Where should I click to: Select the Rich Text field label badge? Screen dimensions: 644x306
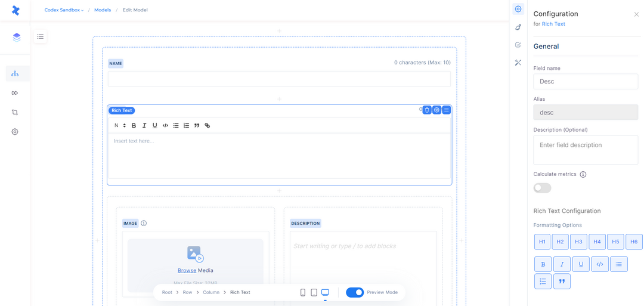[122, 110]
